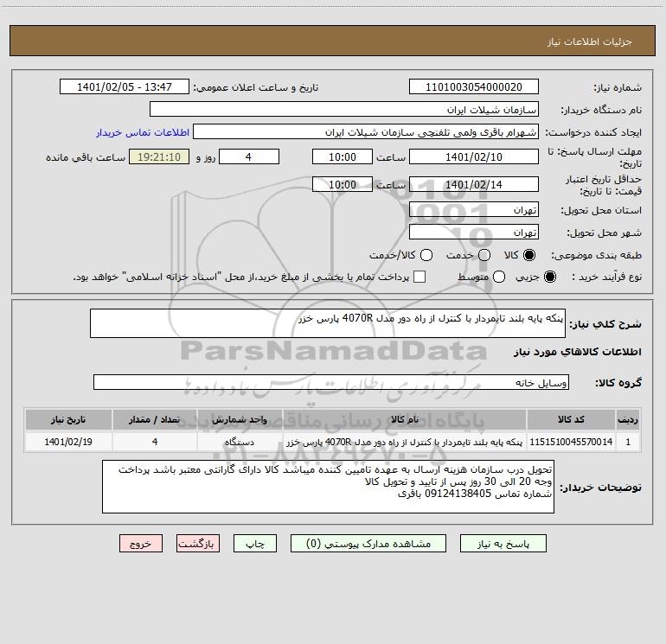Click the توضیحات خریدار notes box
This screenshot has height=644, width=666.
click(x=328, y=487)
